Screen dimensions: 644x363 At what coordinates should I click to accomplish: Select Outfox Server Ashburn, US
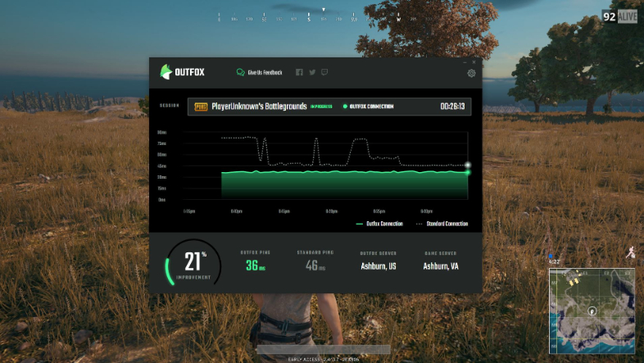[x=379, y=266]
